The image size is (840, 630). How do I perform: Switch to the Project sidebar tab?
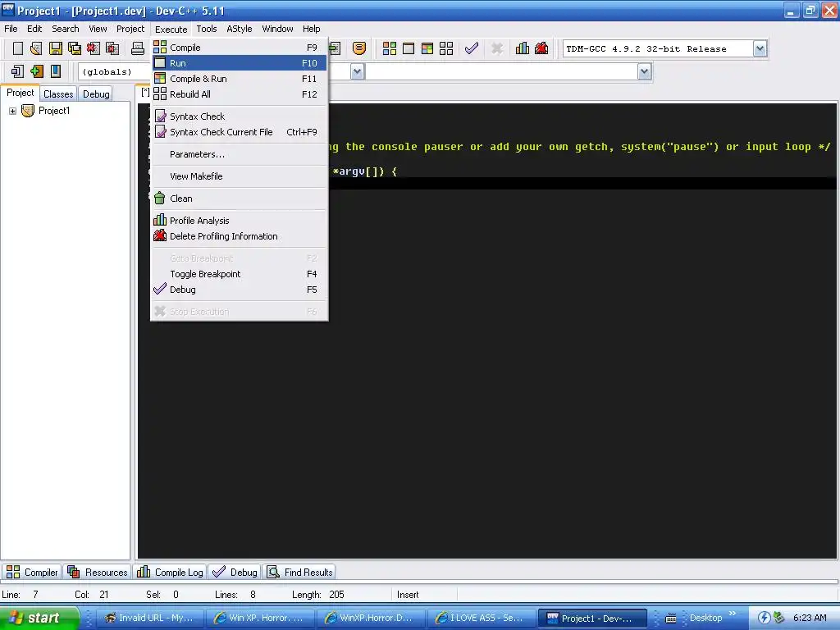21,93
